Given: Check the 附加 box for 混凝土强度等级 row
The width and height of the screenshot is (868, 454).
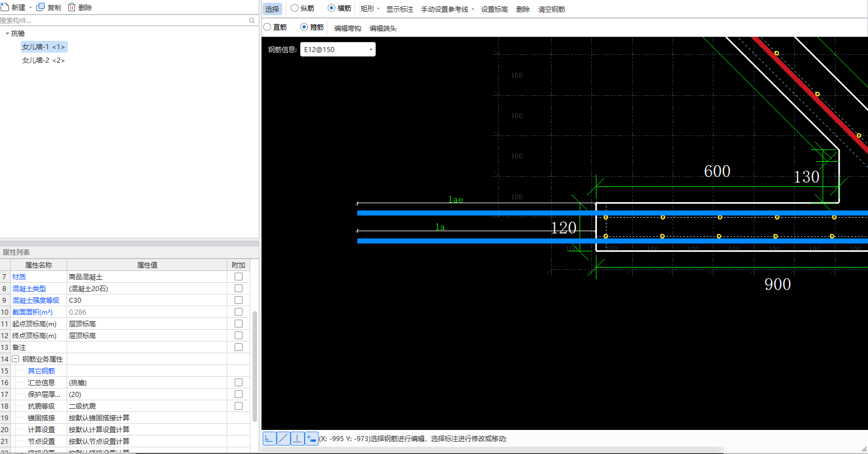Looking at the screenshot, I should pos(239,300).
